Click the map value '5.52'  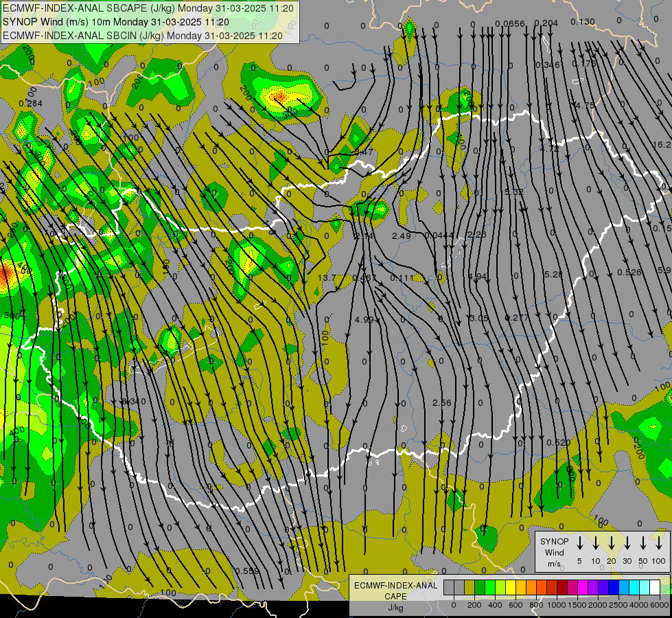point(514,192)
